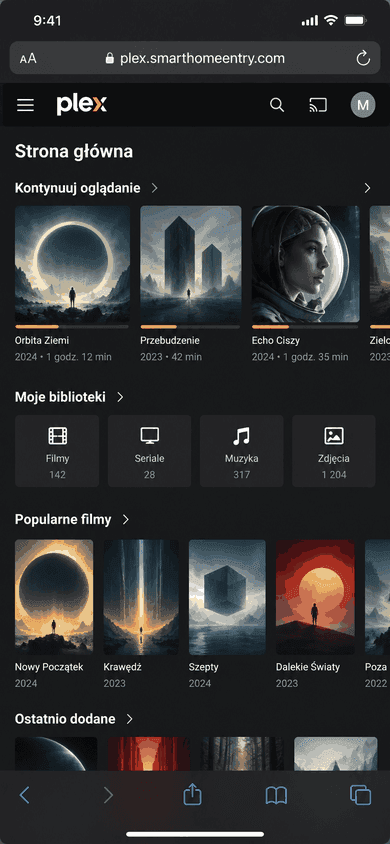Open the Kontynuuj oglądanie heading
The width and height of the screenshot is (390, 844).
coord(77,188)
